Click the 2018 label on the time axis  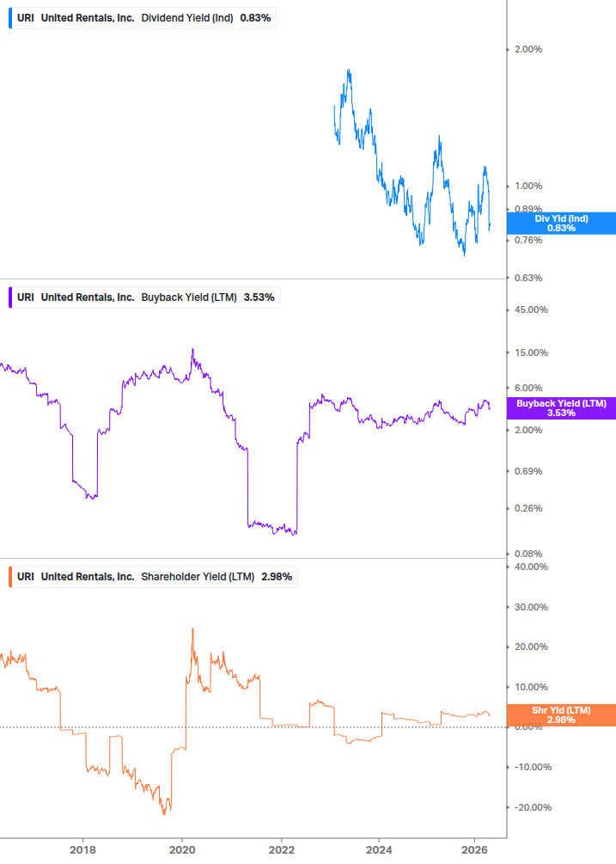(x=82, y=850)
